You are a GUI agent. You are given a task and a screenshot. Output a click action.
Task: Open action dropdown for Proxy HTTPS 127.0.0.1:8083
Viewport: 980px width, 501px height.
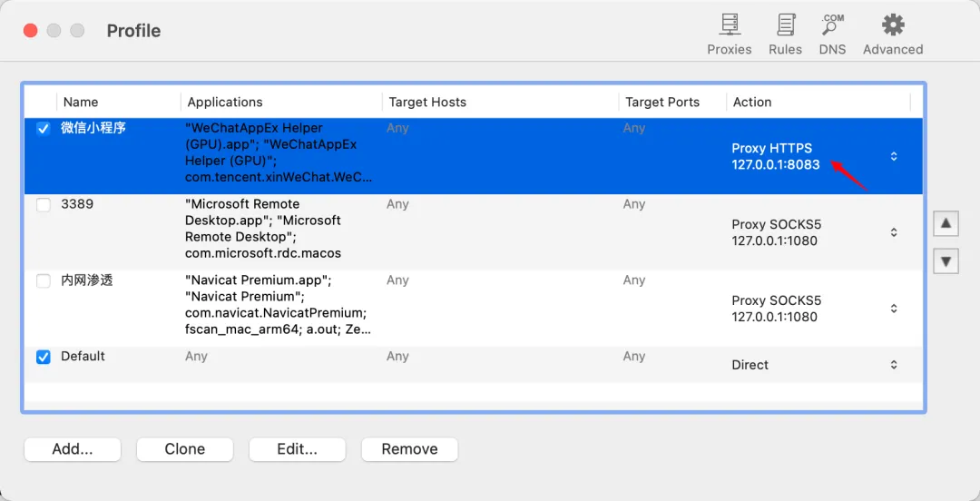point(894,156)
